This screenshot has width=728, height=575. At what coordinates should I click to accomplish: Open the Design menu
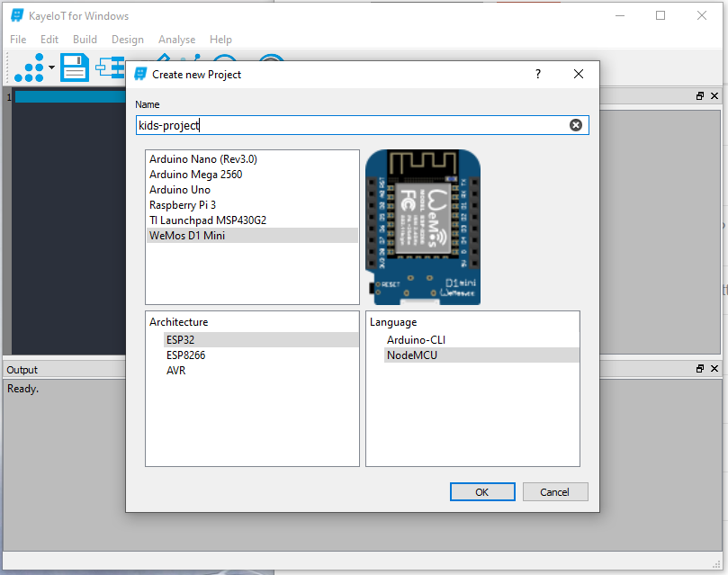point(128,40)
